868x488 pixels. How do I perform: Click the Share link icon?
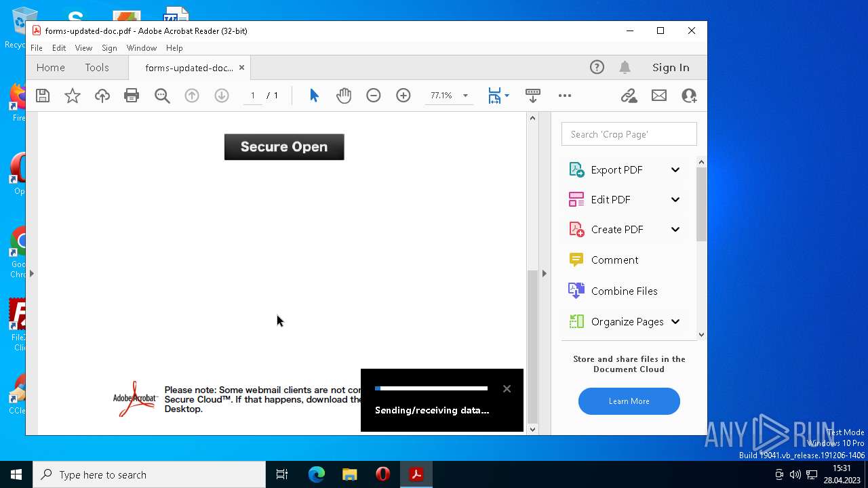click(x=629, y=96)
